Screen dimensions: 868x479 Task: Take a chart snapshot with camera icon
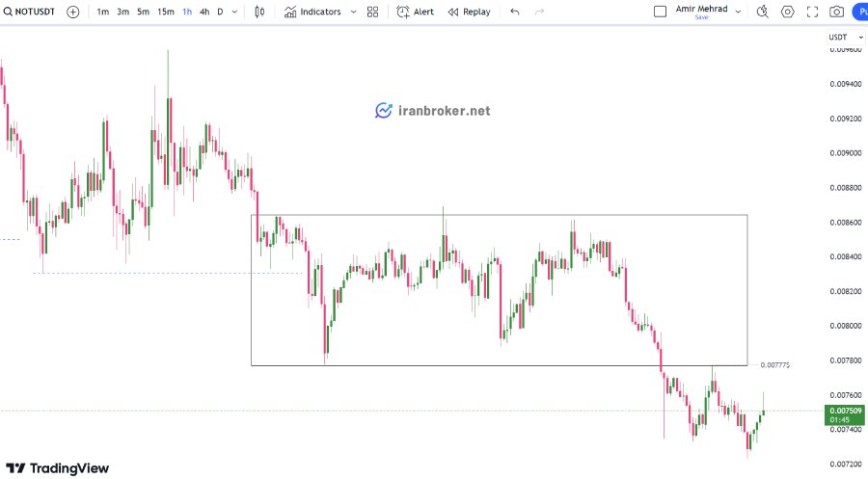(x=836, y=12)
